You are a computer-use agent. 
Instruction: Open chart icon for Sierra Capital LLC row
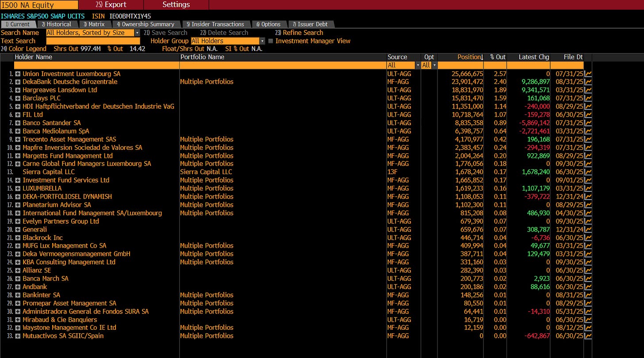coord(588,172)
